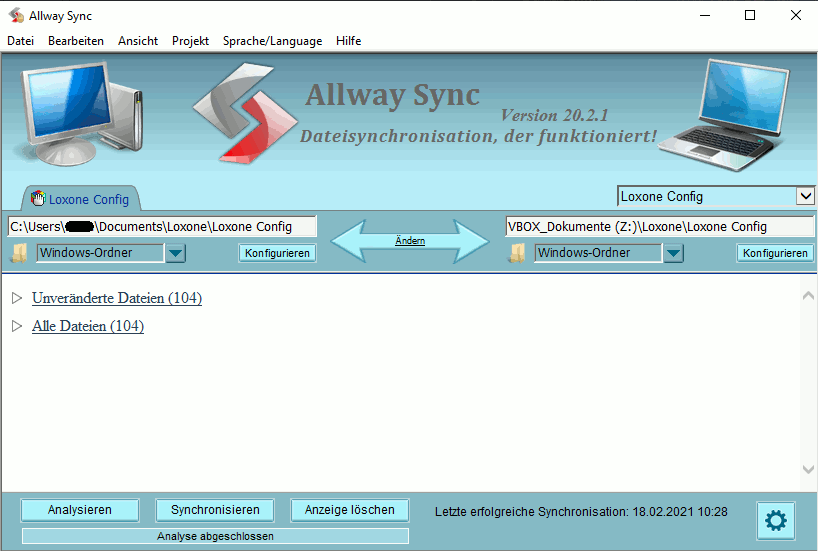Click the file list scrollbar down arrow
The image size is (818, 551).
pyautogui.click(x=808, y=469)
